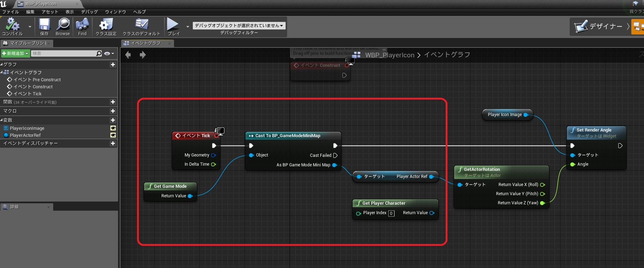Open the Help (ヘルプ) menu

[x=140, y=12]
